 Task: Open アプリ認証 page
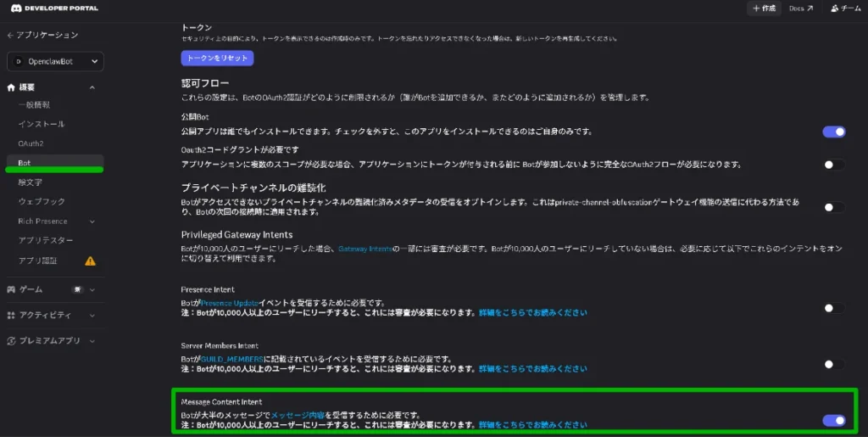pos(37,261)
